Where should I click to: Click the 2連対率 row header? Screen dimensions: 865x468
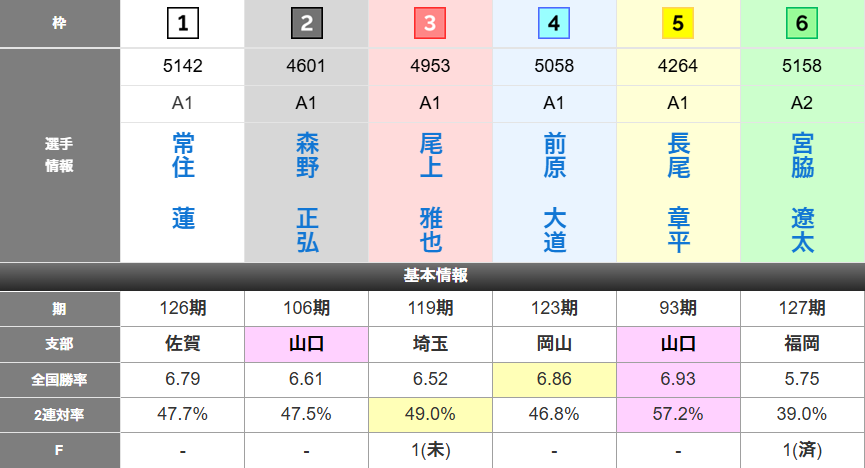pyautogui.click(x=60, y=414)
